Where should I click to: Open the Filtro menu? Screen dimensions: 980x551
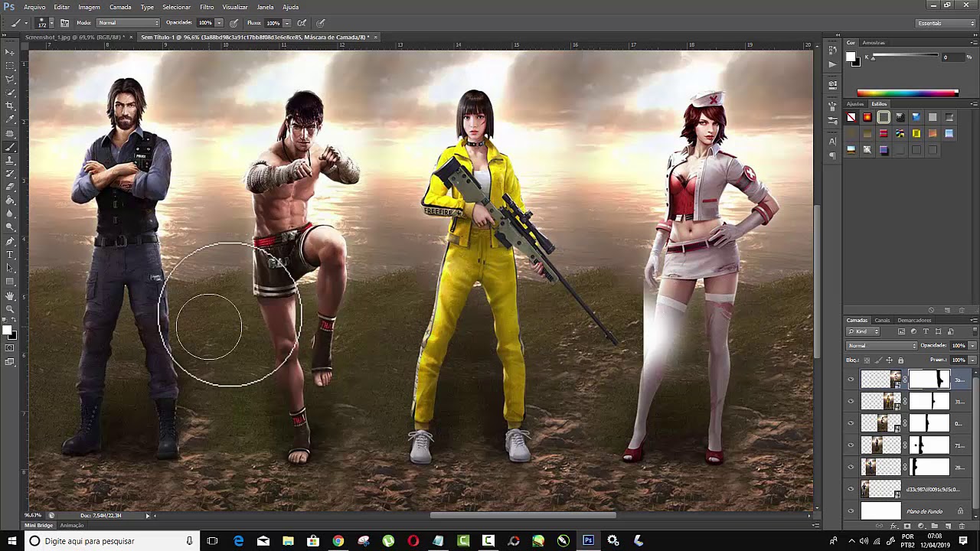pos(207,7)
